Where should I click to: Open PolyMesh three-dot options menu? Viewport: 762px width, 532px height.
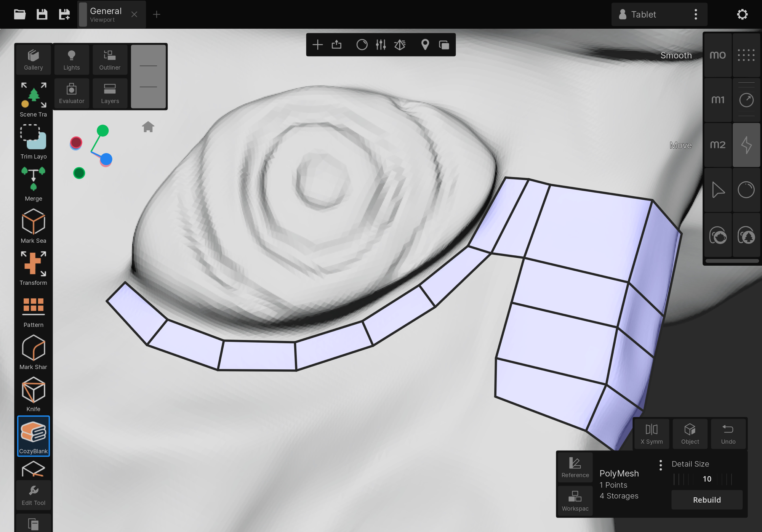click(x=661, y=465)
